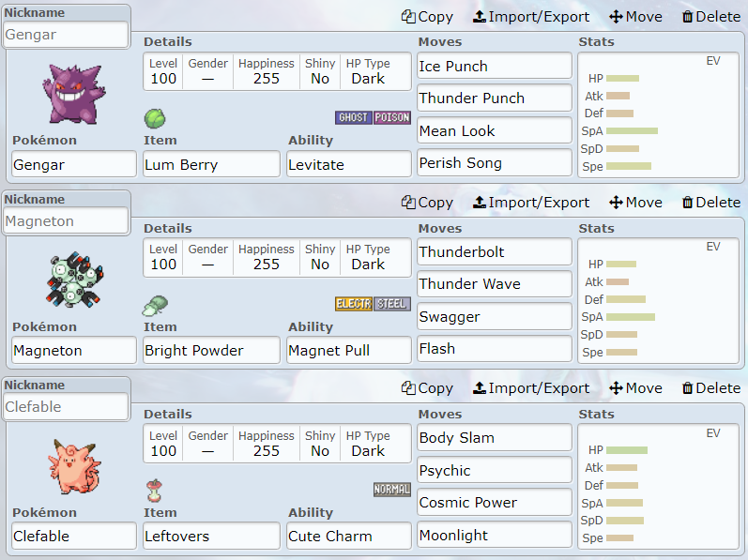Select the Gengar Pokémon name field
Viewport: 748px width, 560px height.
point(74,164)
